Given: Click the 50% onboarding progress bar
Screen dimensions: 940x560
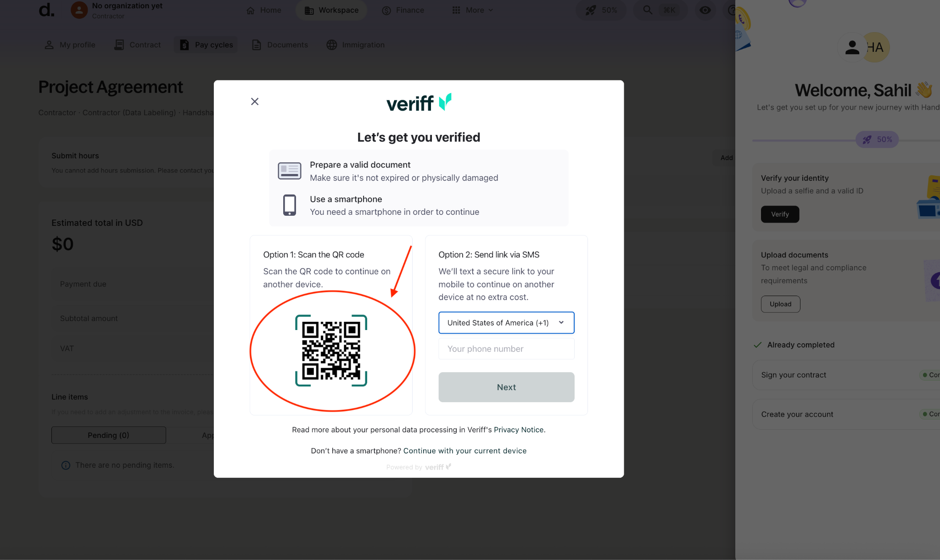Looking at the screenshot, I should (x=876, y=139).
